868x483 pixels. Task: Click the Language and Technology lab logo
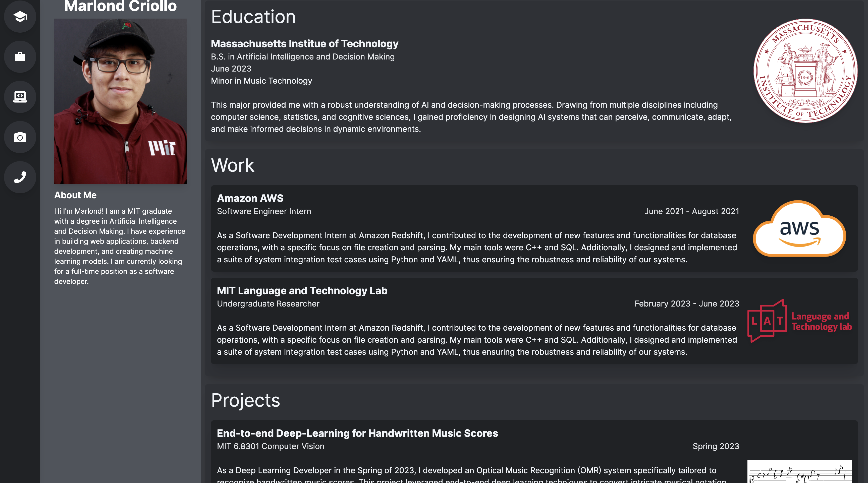[800, 321]
